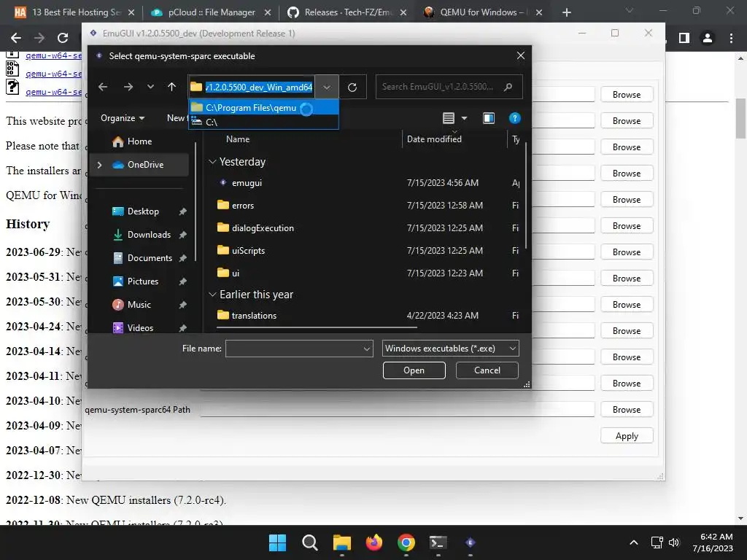747x560 pixels.
Task: Click the File name input field
Action: (294, 349)
